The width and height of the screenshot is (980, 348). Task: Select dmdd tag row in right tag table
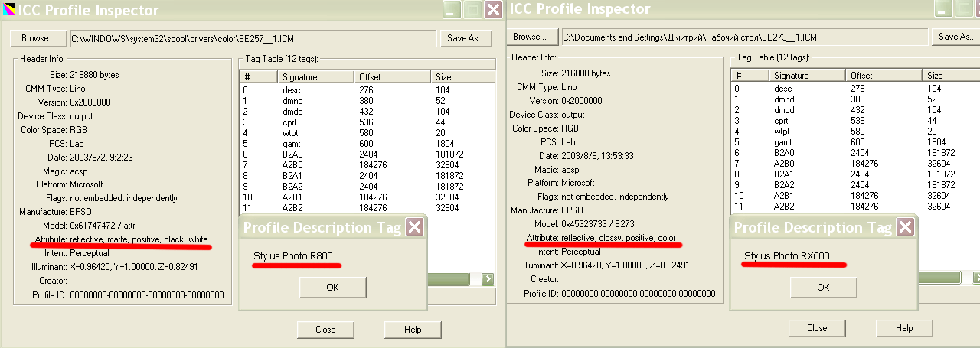click(x=856, y=109)
